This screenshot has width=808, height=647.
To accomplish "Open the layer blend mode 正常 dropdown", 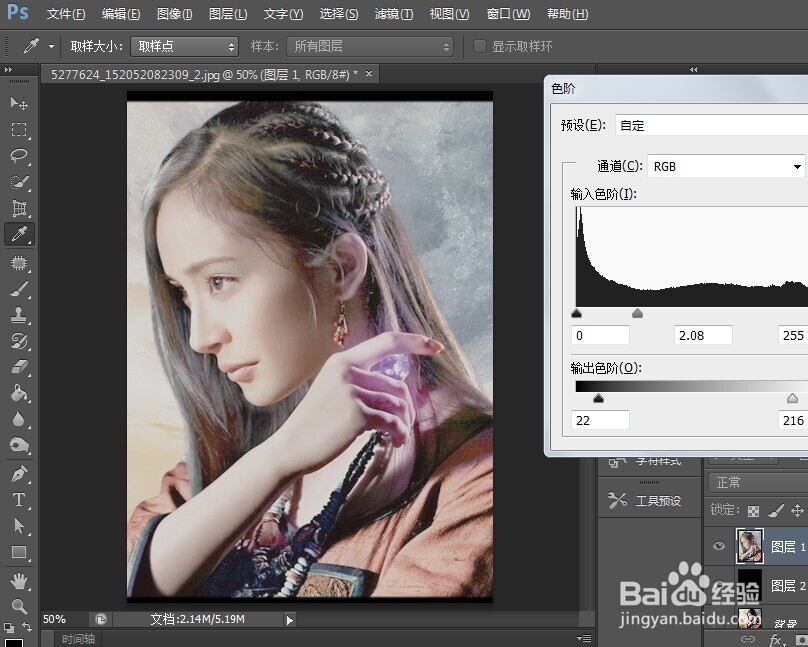I will [758, 483].
